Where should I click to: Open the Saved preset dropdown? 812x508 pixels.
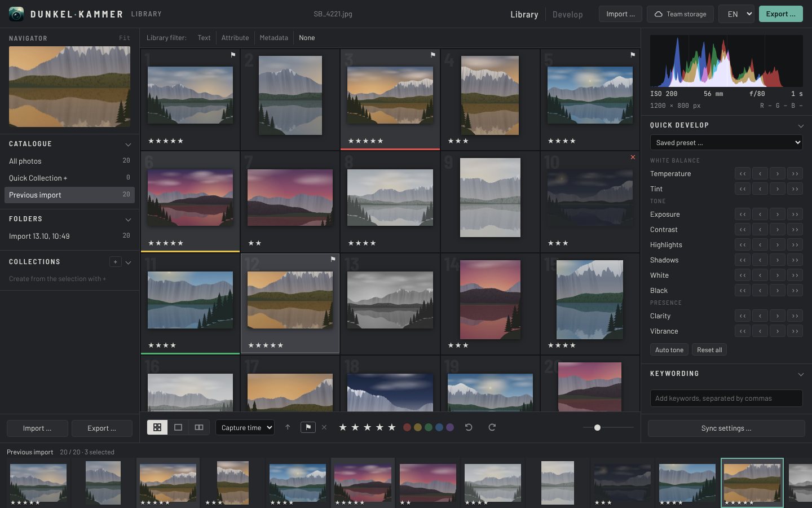pos(726,143)
